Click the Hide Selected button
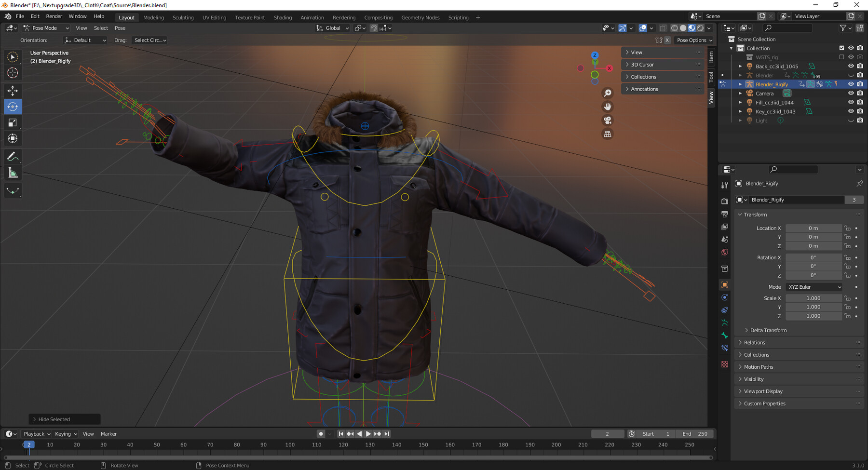The height and width of the screenshot is (470, 868). tap(64, 419)
